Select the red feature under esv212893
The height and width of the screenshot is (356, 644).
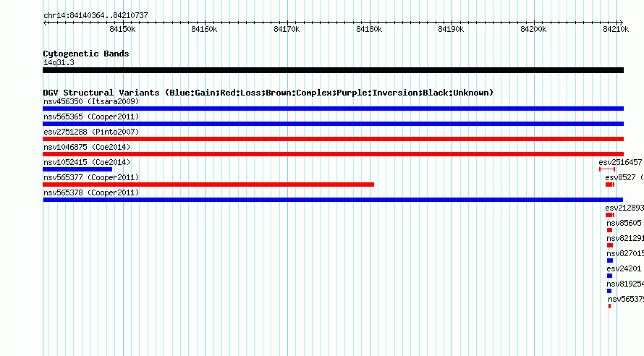coord(610,215)
